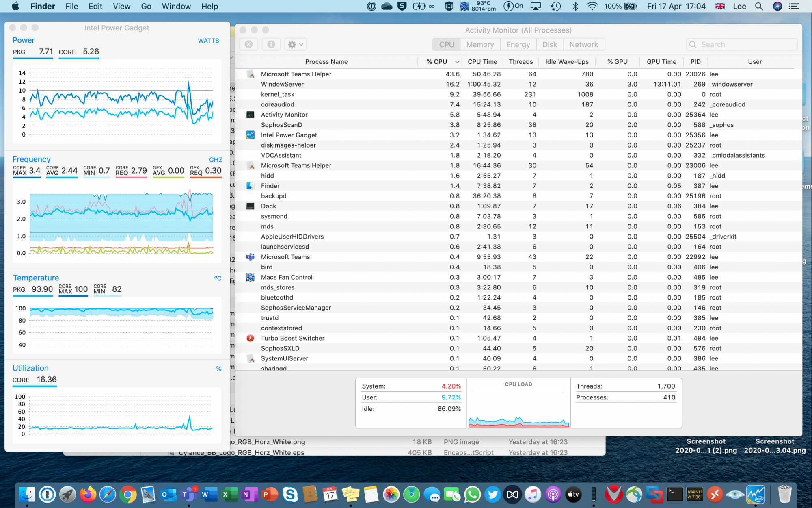Open the Window menu
The image size is (812, 508).
click(x=176, y=6)
